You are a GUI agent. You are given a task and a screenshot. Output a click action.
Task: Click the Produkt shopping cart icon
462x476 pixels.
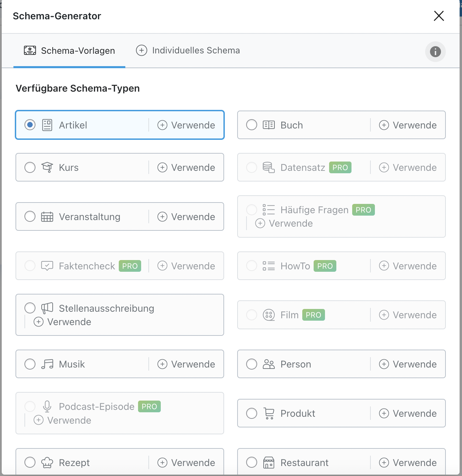(269, 413)
